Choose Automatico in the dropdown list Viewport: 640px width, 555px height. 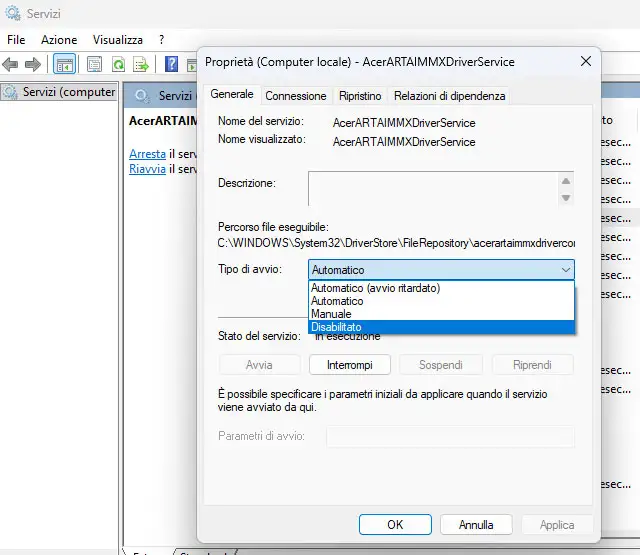coord(441,301)
